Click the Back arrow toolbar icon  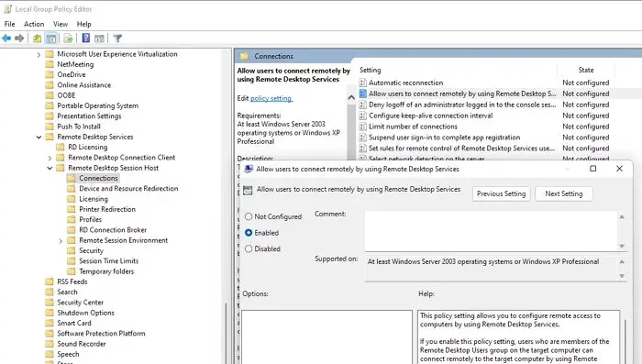(6, 39)
